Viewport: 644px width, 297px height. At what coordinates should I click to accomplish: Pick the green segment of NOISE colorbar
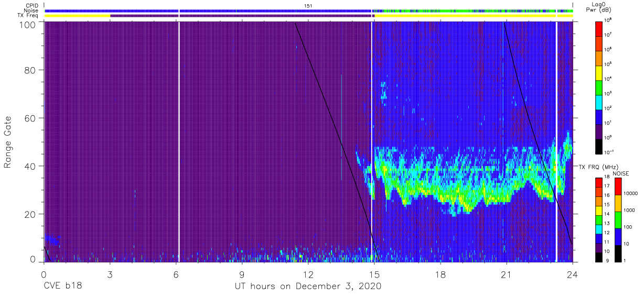[x=618, y=219]
